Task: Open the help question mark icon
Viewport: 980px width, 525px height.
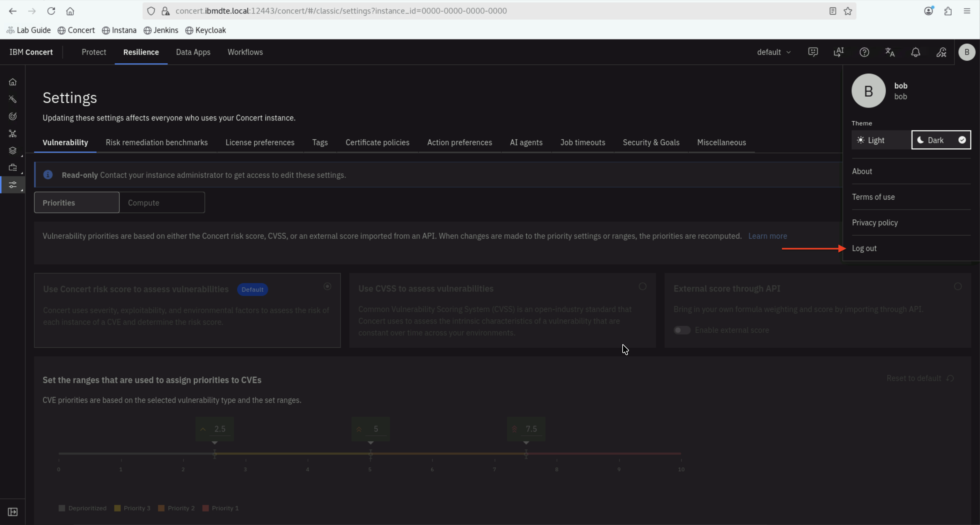Action: 864,52
